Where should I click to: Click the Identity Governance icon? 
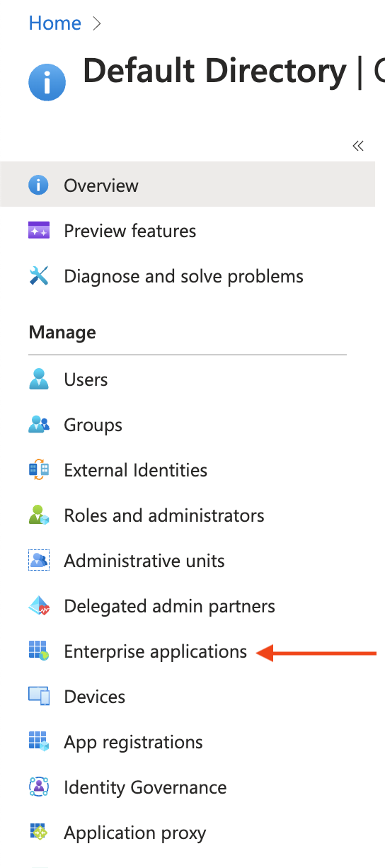coord(38,787)
